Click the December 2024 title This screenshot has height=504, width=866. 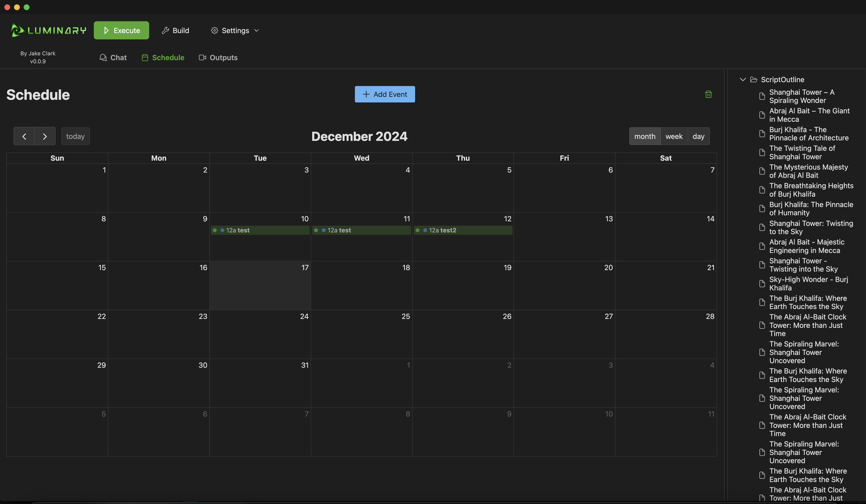tap(359, 136)
